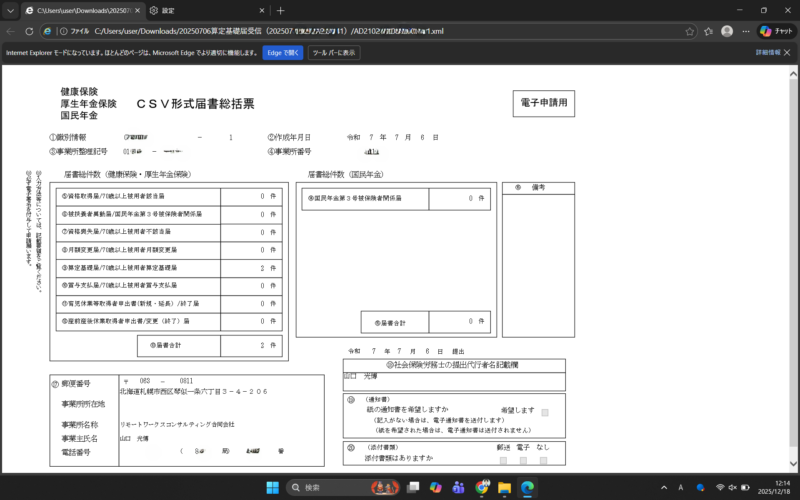
Task: Reload the page with the refresh icon
Action: coord(29,31)
